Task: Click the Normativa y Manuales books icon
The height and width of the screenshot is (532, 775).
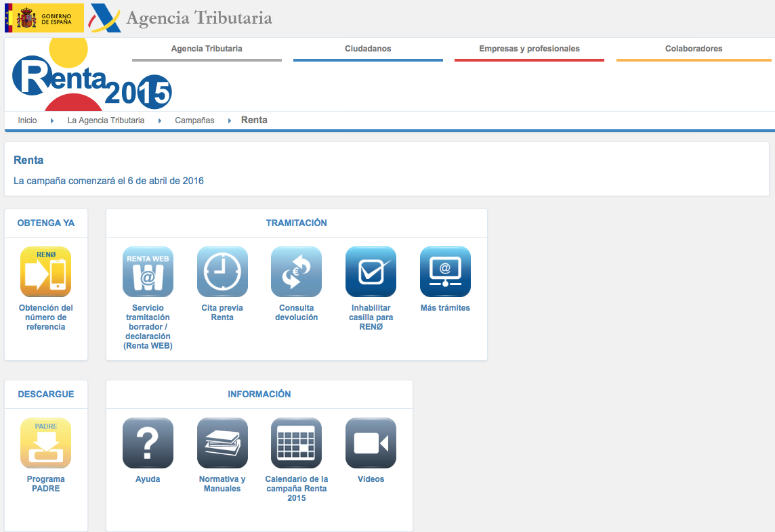Action: coord(222,443)
